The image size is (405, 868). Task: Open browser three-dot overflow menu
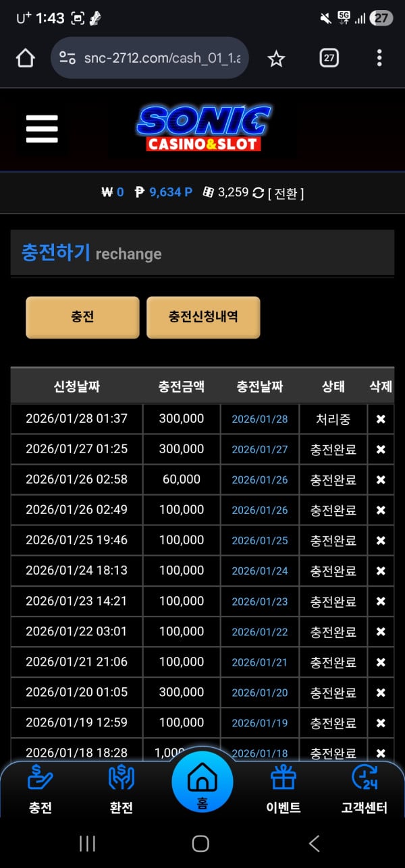[379, 59]
